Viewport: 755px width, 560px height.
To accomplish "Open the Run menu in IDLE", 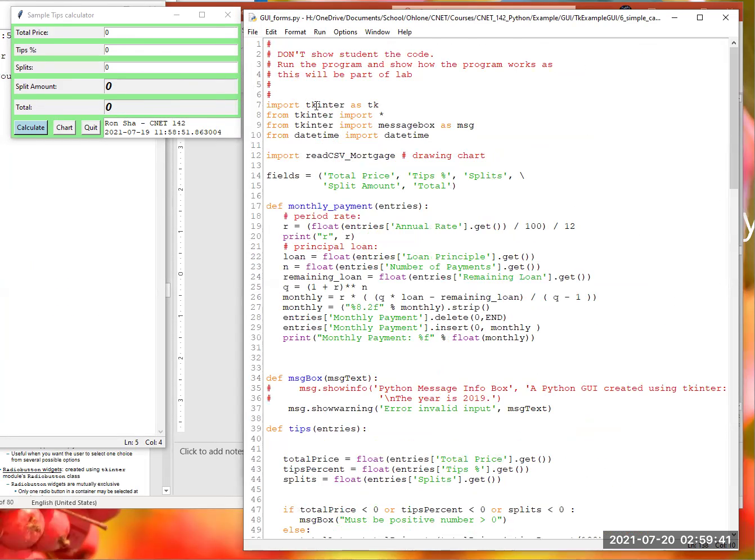I will 320,32.
